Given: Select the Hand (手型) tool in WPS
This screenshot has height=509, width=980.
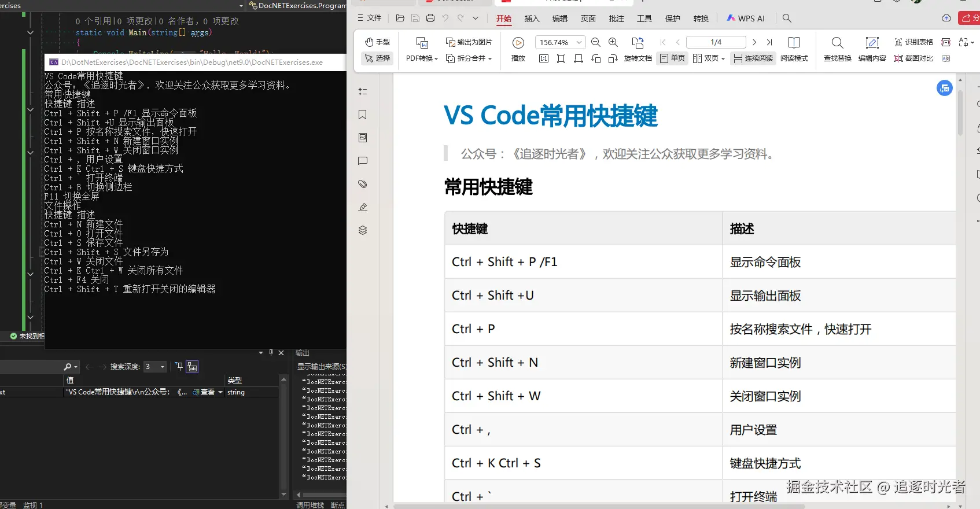Looking at the screenshot, I should coord(377,42).
